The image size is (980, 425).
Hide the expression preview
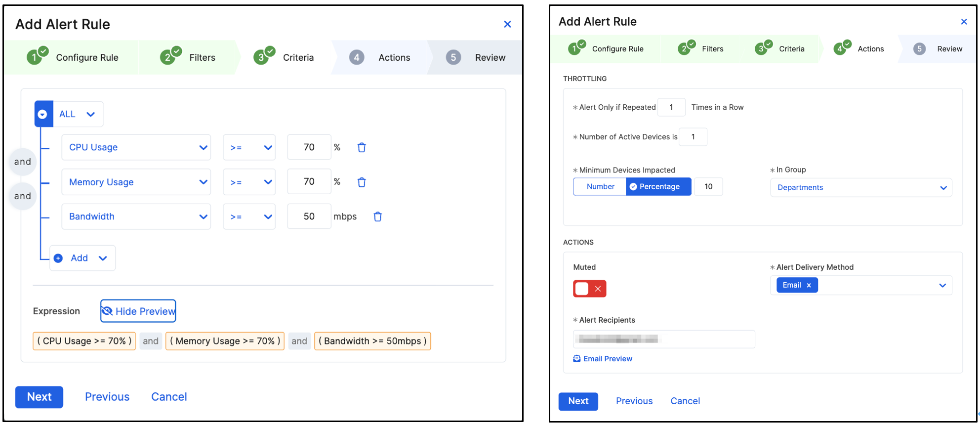pos(138,311)
